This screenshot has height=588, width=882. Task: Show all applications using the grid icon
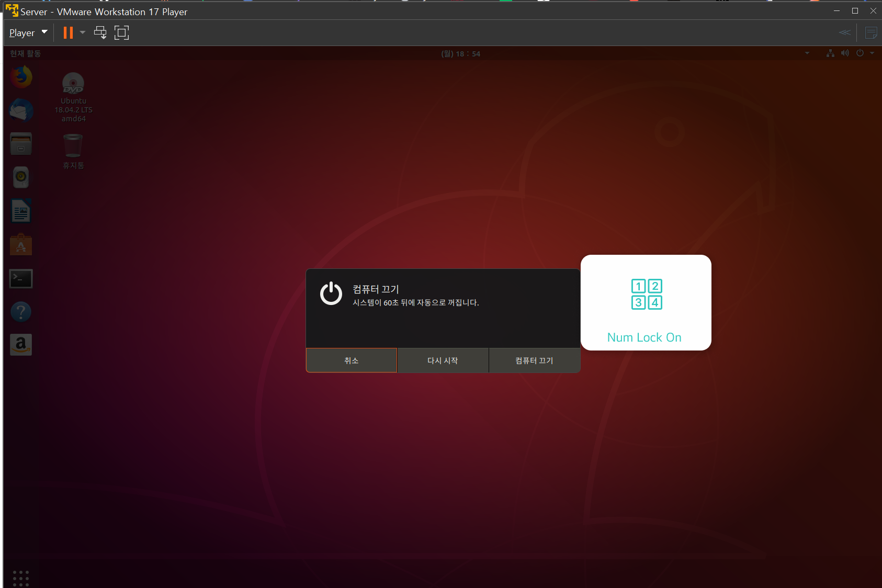pyautogui.click(x=21, y=578)
